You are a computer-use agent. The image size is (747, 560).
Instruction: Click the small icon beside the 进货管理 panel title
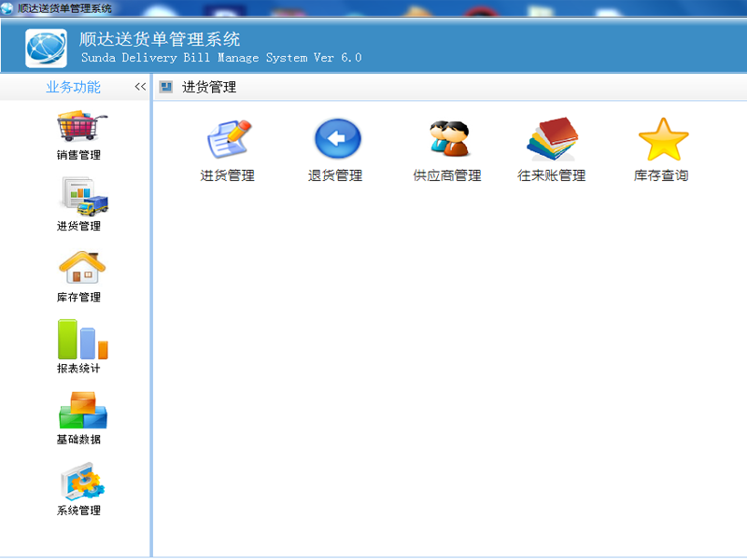(166, 87)
